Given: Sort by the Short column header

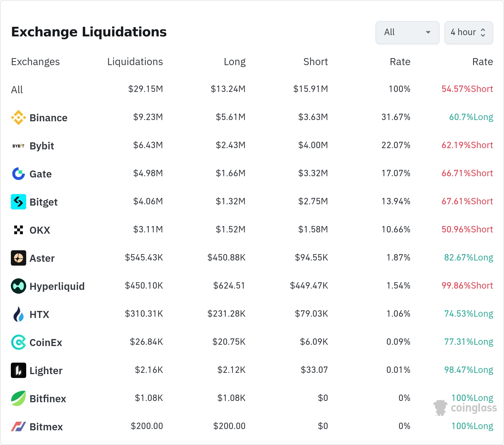Looking at the screenshot, I should tap(315, 62).
